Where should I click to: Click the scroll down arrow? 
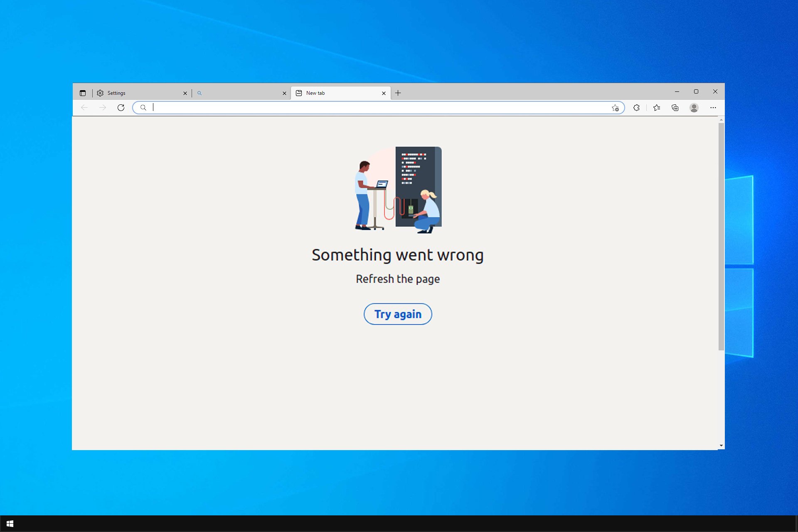point(721,446)
